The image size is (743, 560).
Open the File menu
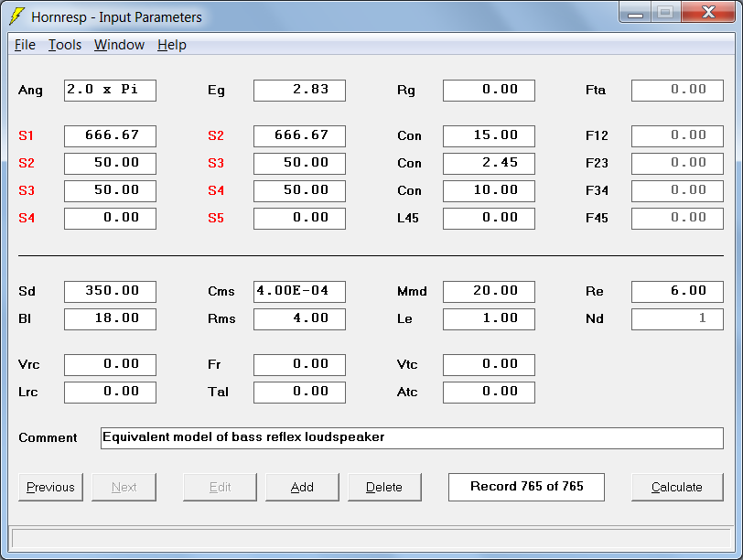(x=25, y=45)
